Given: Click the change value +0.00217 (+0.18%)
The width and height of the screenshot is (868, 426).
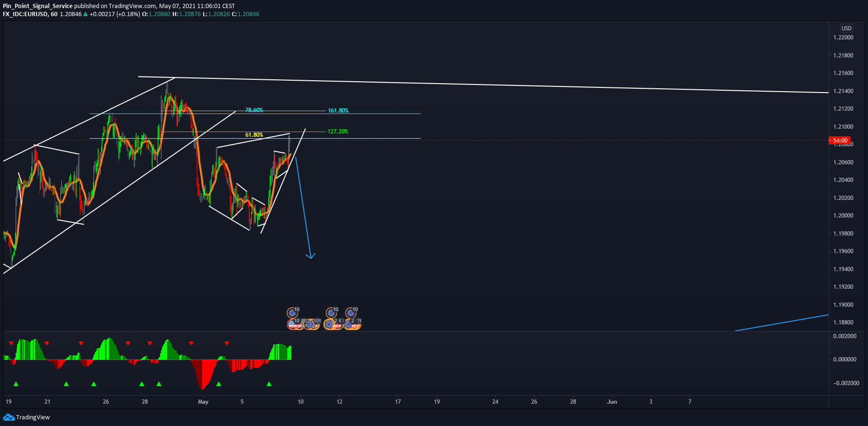Looking at the screenshot, I should click(115, 14).
